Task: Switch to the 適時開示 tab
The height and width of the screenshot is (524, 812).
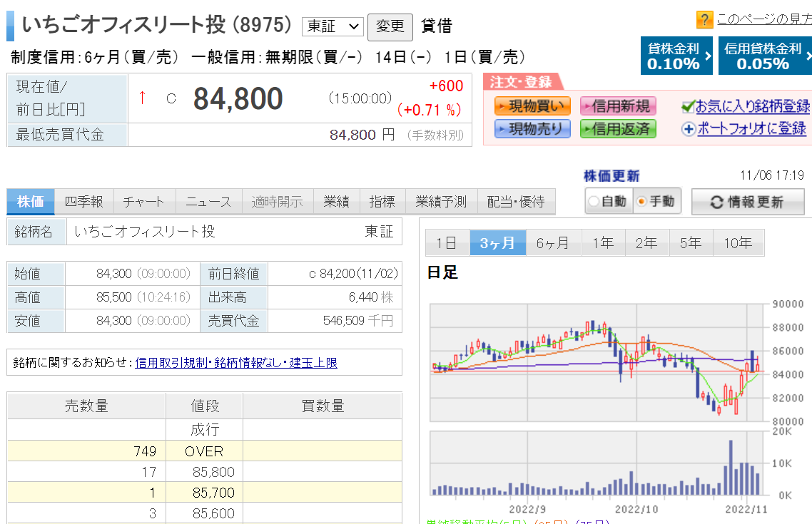Action: (278, 202)
